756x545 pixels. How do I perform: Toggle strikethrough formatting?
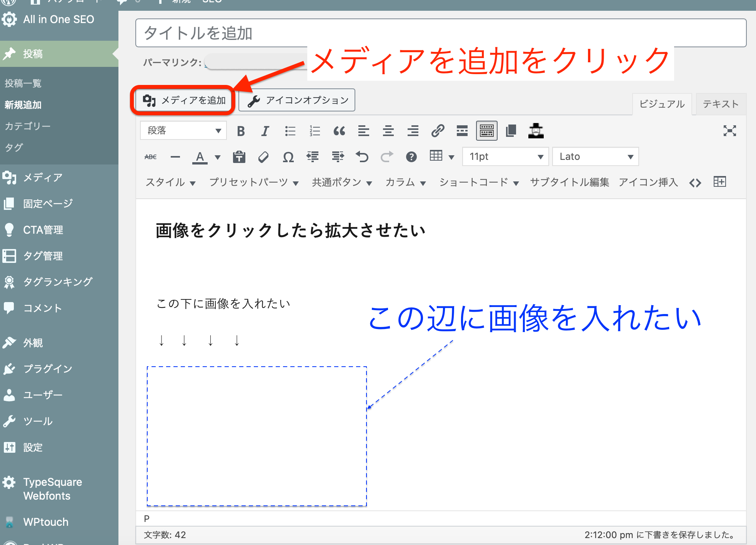pyautogui.click(x=150, y=157)
